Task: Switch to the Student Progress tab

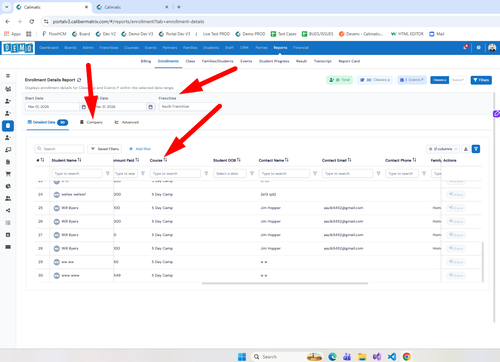Action: (x=274, y=61)
